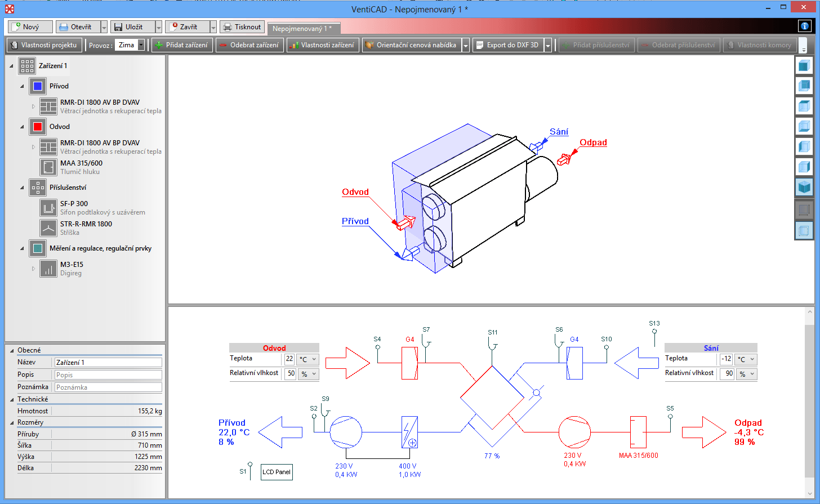Image resolution: width=820 pixels, height=504 pixels.
Task: Click the STR-R-RMR 1800 roof icon
Action: (48, 228)
